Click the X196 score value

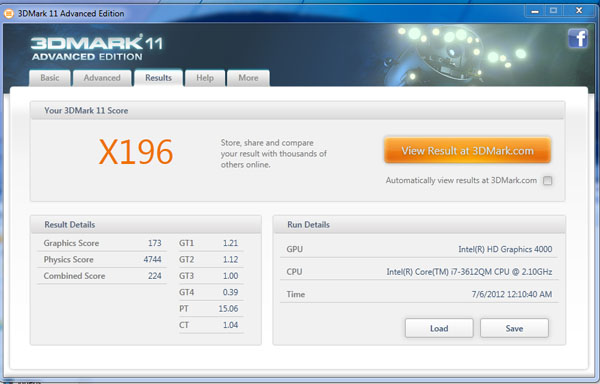click(136, 152)
